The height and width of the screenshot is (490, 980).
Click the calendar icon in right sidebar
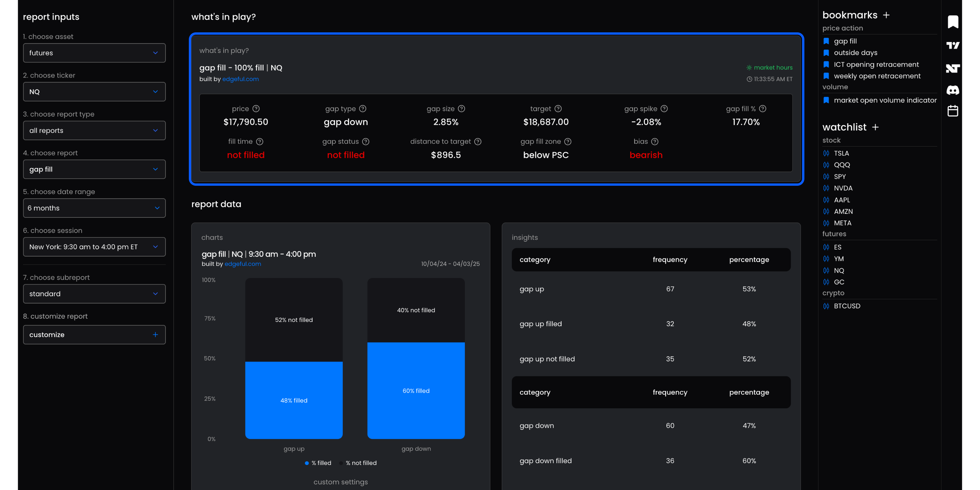(x=953, y=111)
